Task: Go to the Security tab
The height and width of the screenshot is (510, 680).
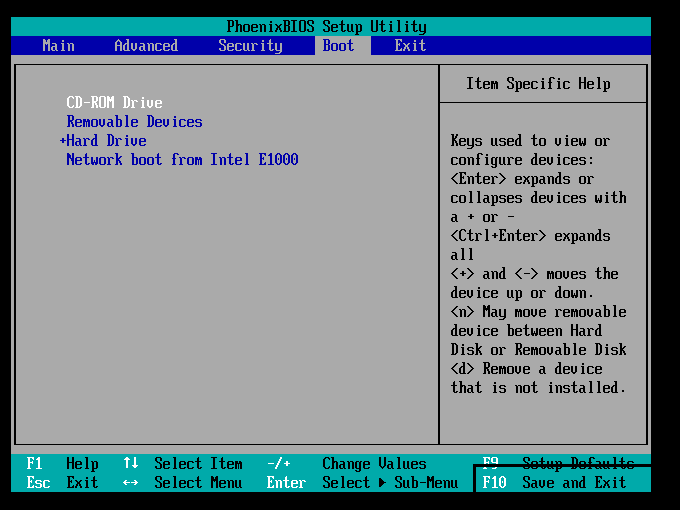Action: coord(250,46)
